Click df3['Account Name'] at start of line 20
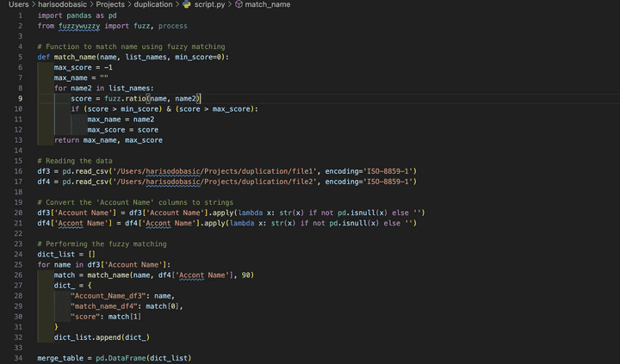This screenshot has height=364, width=620. pos(77,213)
